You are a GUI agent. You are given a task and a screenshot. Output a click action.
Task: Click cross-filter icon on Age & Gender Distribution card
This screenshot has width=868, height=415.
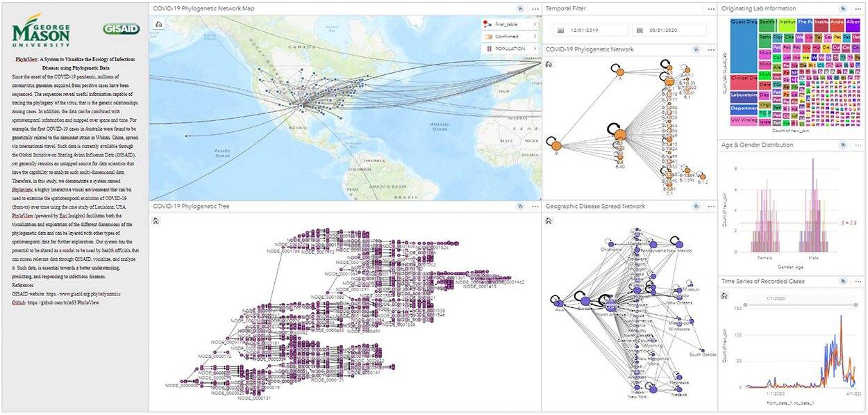tap(842, 145)
